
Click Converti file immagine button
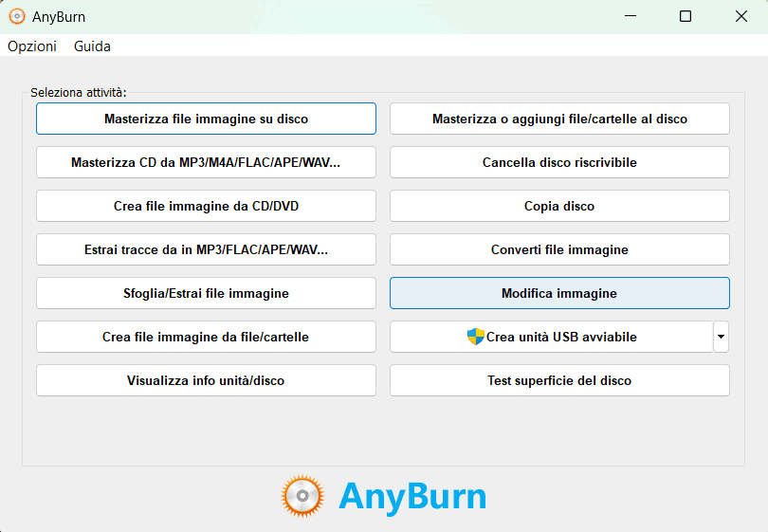pos(559,249)
